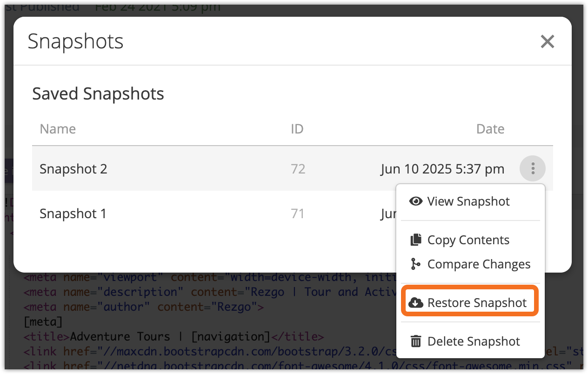Click the meta description line in code editor
Screen dimensions: 588x374
coord(205,292)
